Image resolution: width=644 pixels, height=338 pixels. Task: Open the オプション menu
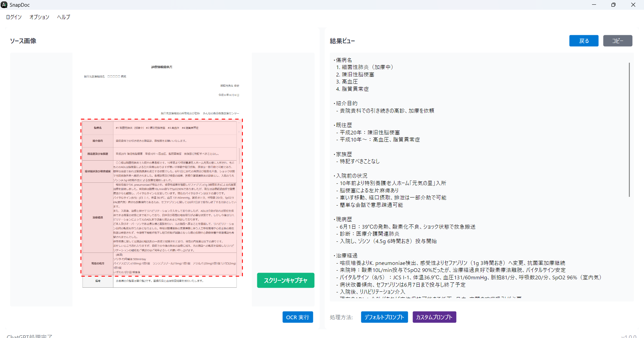39,17
